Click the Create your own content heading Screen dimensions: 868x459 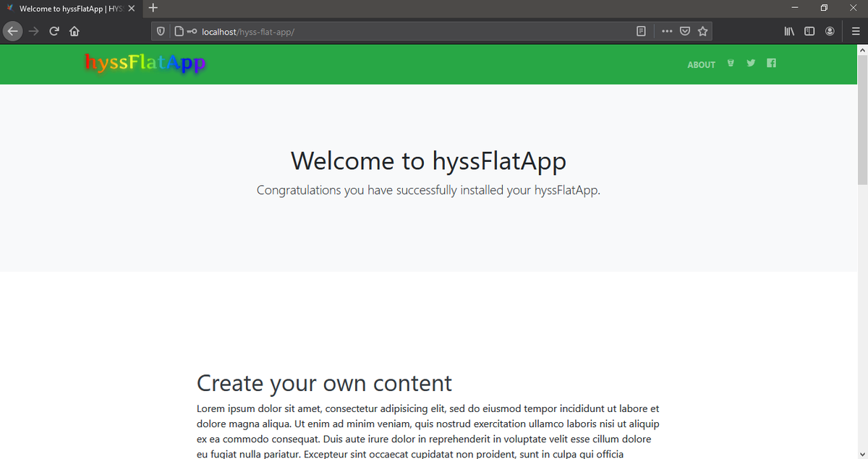tap(324, 382)
